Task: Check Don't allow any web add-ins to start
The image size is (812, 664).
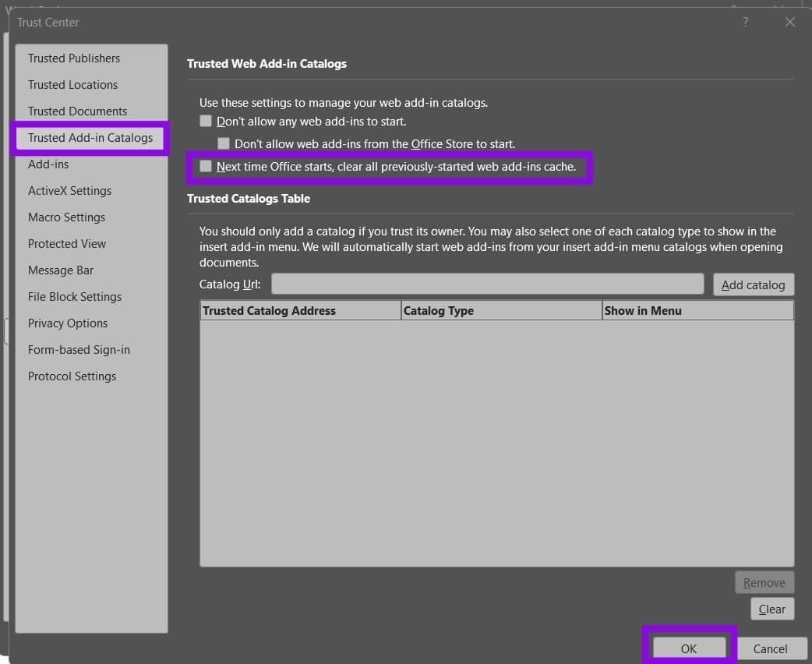Action: click(x=206, y=122)
